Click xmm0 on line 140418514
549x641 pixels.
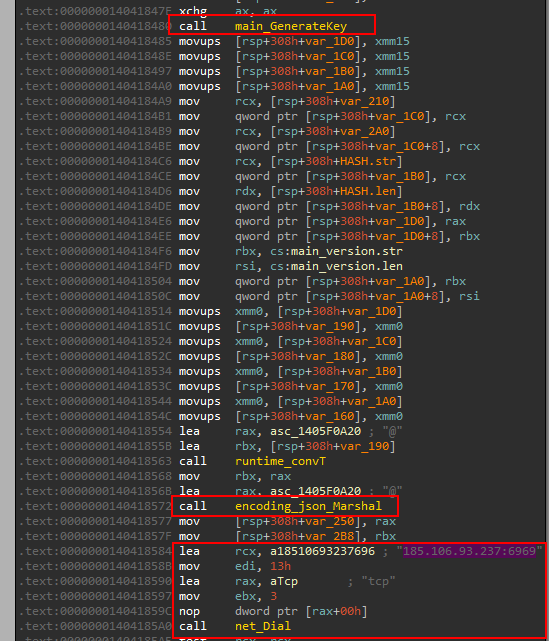point(249,311)
